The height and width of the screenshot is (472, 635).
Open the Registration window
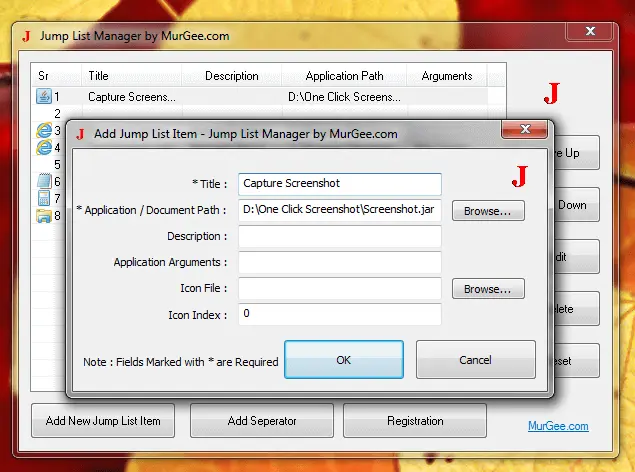415,421
